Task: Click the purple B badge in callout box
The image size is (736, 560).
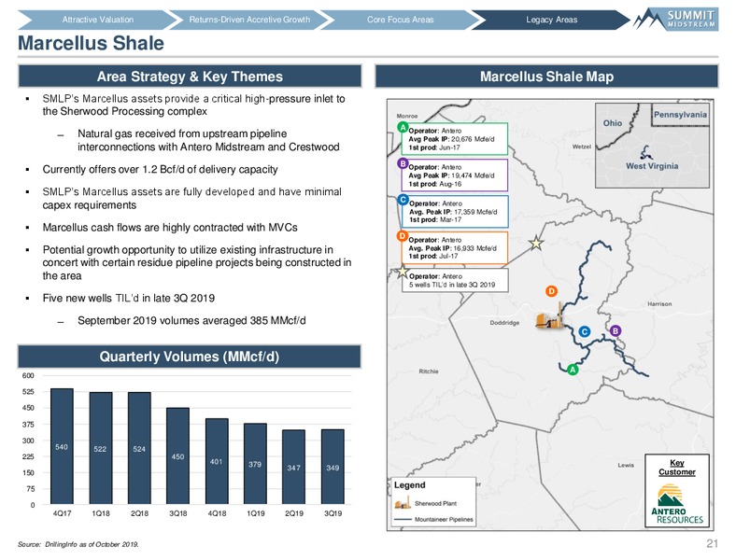Action: click(403, 163)
